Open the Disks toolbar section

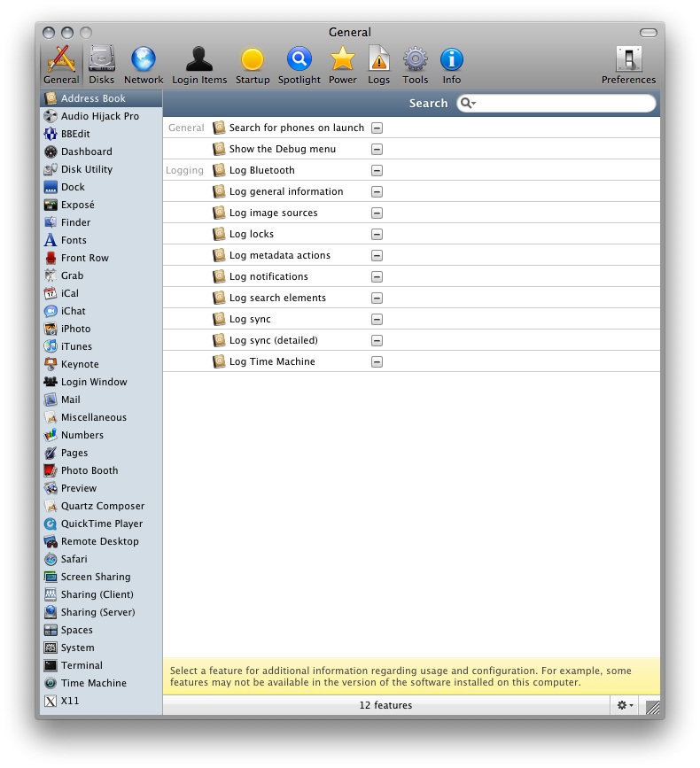coord(101,66)
